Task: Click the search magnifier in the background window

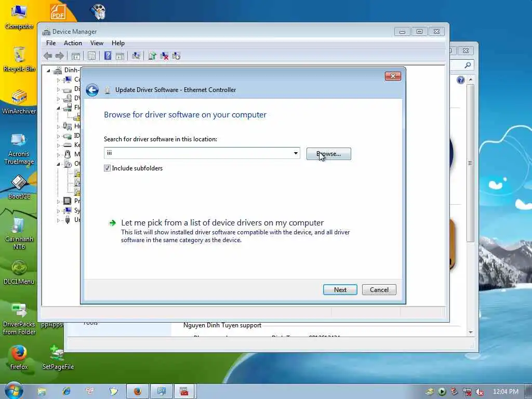Action: click(468, 65)
